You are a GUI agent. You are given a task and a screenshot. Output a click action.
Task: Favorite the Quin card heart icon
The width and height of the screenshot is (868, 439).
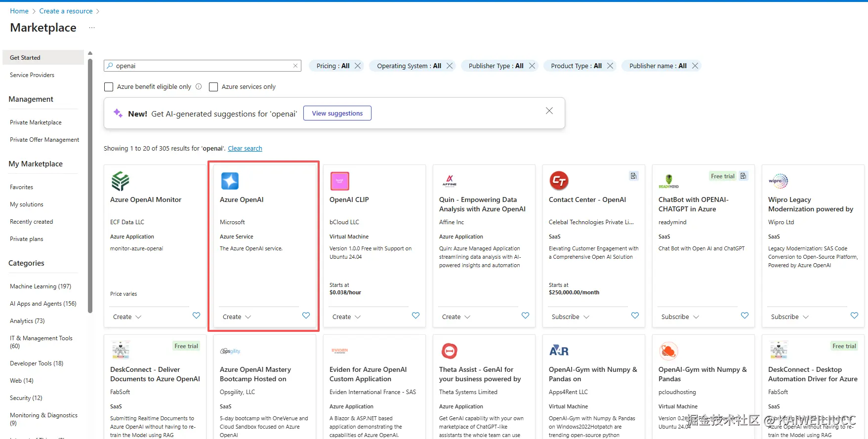tap(525, 316)
